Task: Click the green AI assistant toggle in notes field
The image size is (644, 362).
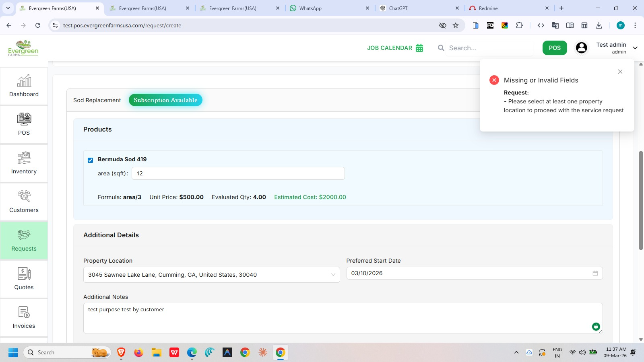Action: (596, 327)
